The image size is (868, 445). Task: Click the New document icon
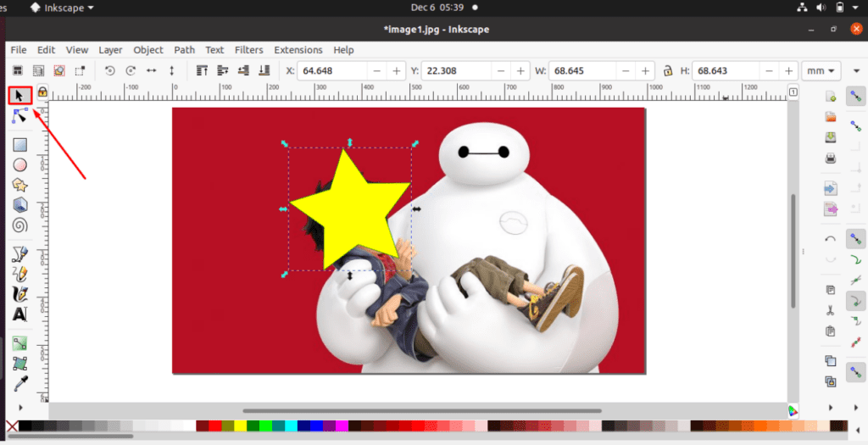click(x=831, y=97)
